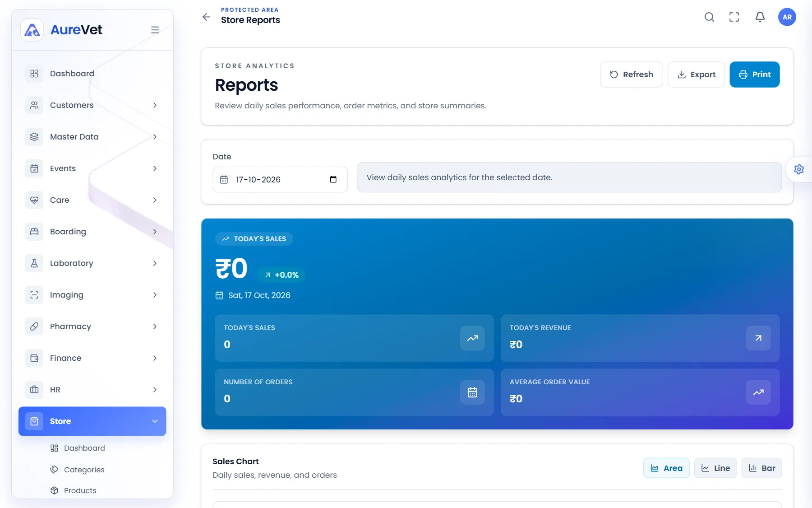Open the Imaging menu item
This screenshot has width=812, height=508.
[x=92, y=295]
